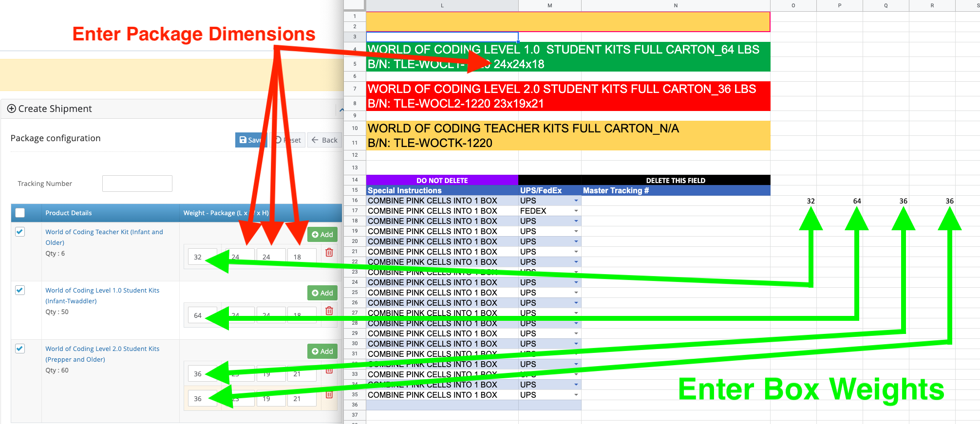The image size is (980, 424).
Task: Select cell containing 36 in column R
Action: tap(932, 201)
